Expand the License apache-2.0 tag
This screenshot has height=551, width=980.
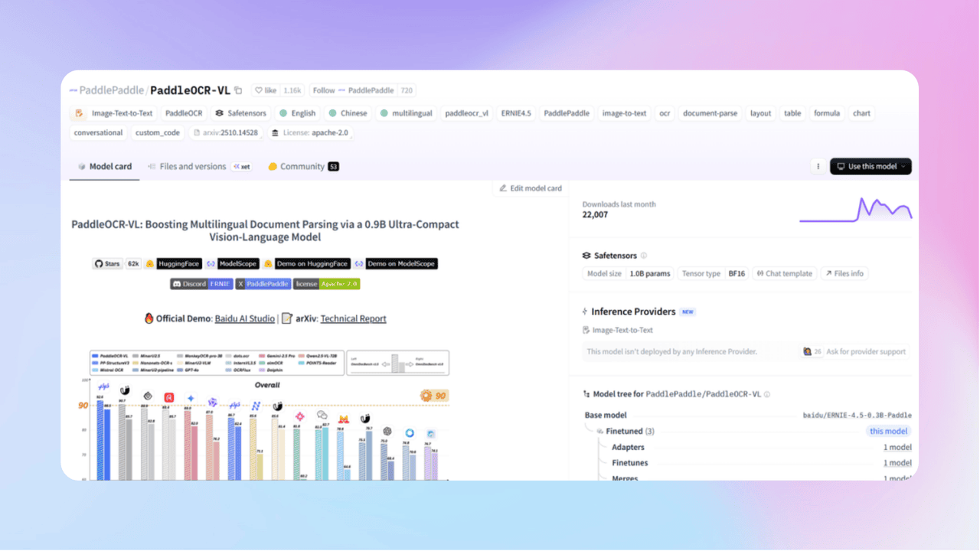(x=309, y=132)
